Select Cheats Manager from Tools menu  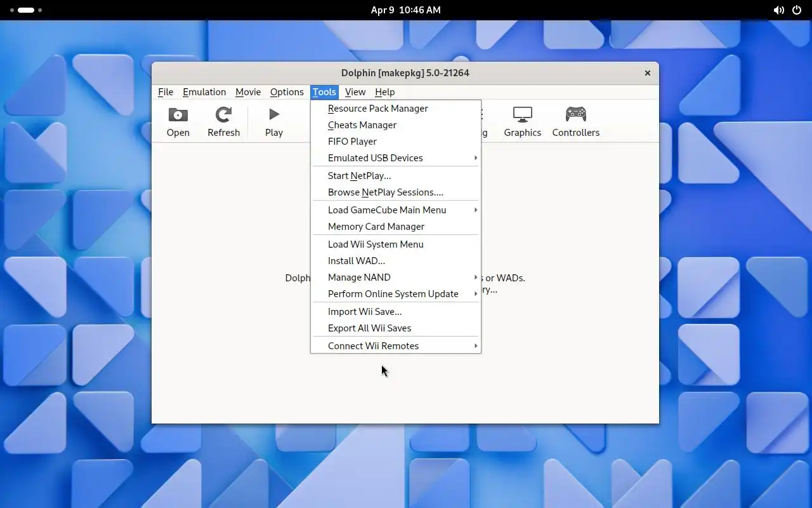coord(396,125)
